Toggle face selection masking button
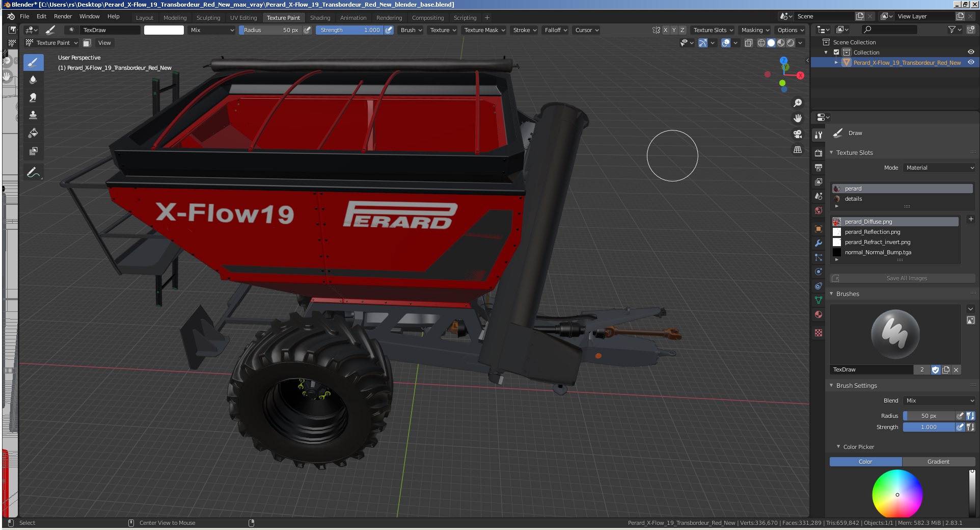Image resolution: width=980 pixels, height=530 pixels. 87,43
